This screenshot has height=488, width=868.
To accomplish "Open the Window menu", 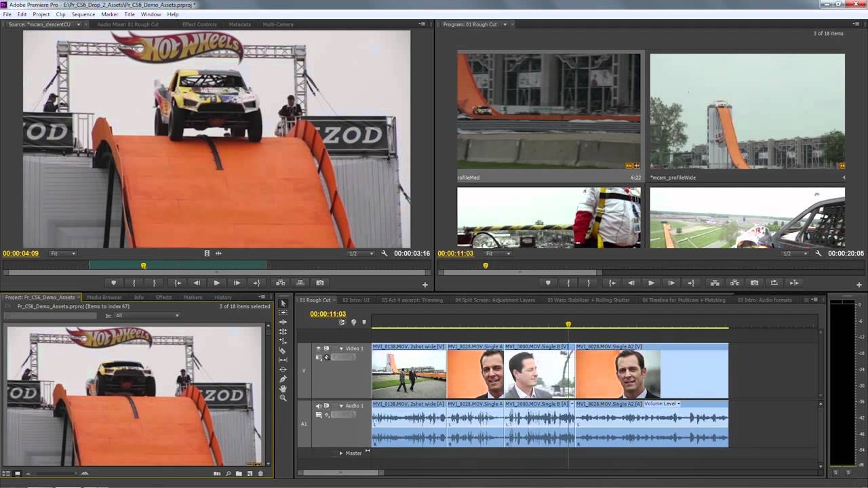I will click(151, 14).
